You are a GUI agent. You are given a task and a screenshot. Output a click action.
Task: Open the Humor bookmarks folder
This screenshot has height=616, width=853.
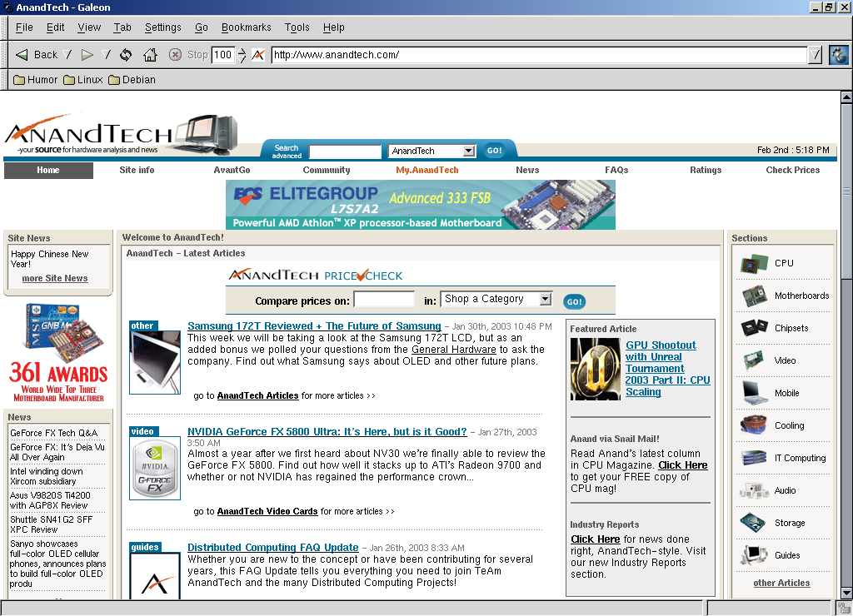click(x=35, y=80)
